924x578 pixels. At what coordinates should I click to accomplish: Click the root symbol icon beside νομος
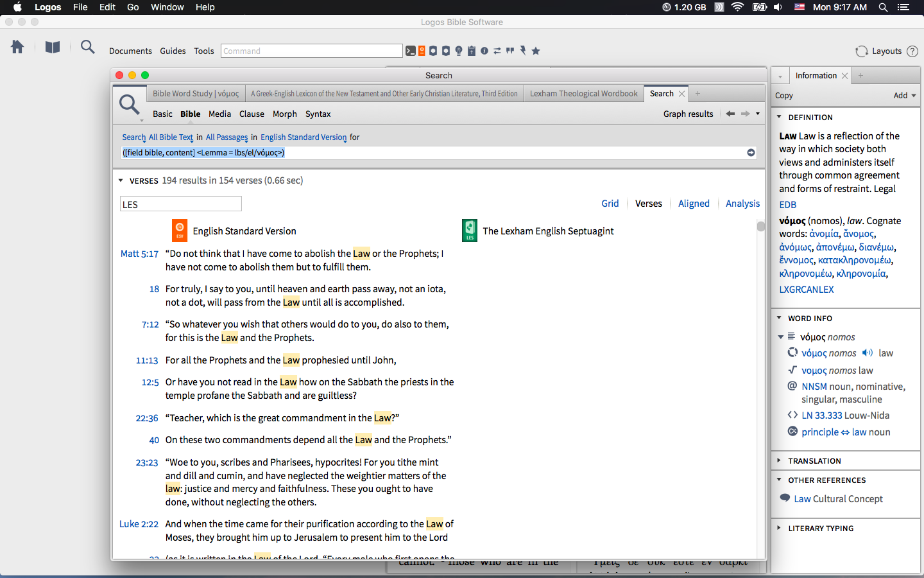(x=792, y=369)
